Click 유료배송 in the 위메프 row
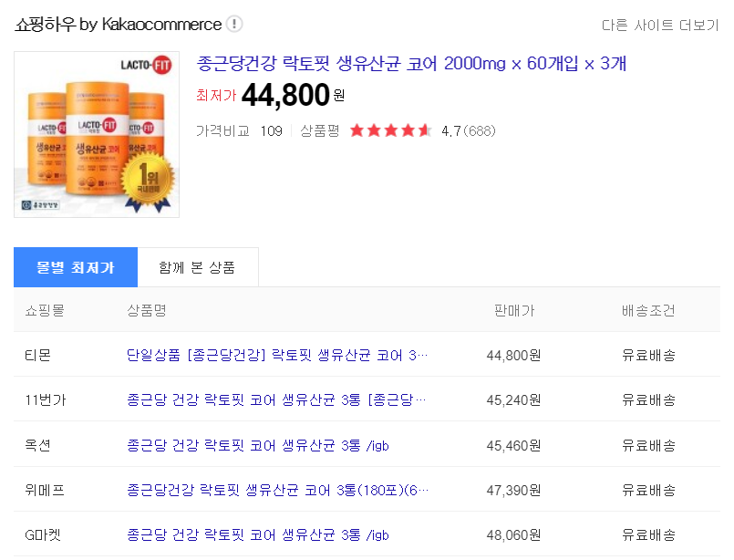Image resolution: width=734 pixels, height=560 pixels. point(648,491)
